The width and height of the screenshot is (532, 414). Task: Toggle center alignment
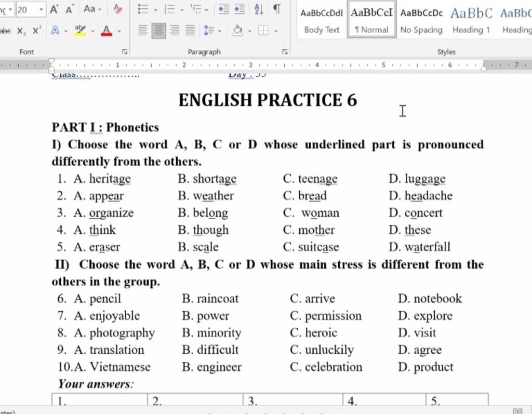158,31
